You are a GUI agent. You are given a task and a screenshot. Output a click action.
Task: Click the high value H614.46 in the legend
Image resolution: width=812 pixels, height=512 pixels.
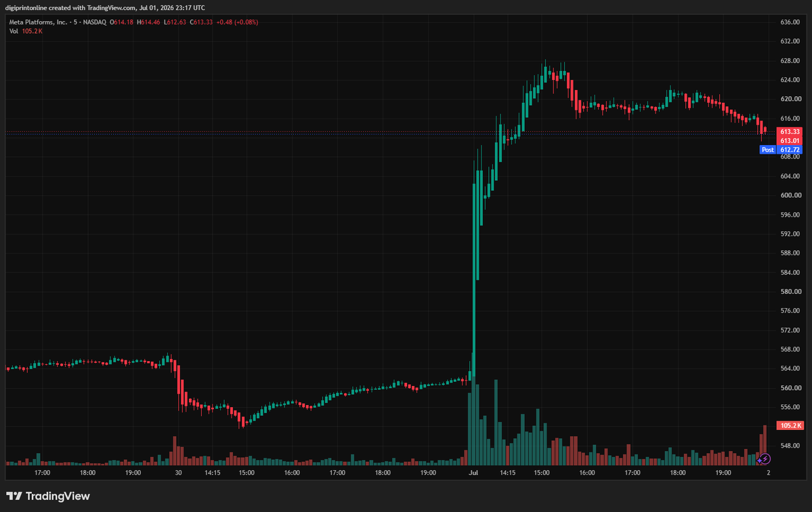tap(148, 22)
